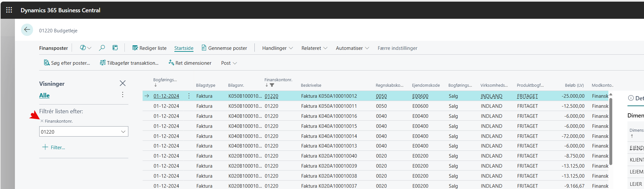
Task: Click the Regnskabsko... column header
Action: (x=390, y=85)
